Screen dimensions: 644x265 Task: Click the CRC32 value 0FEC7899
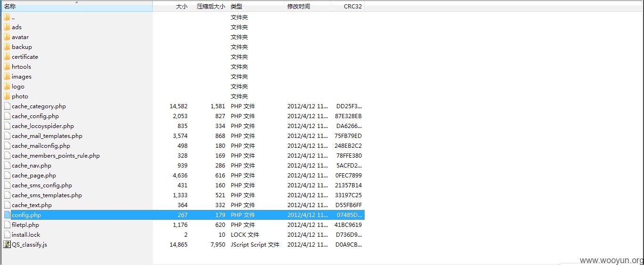[348, 176]
